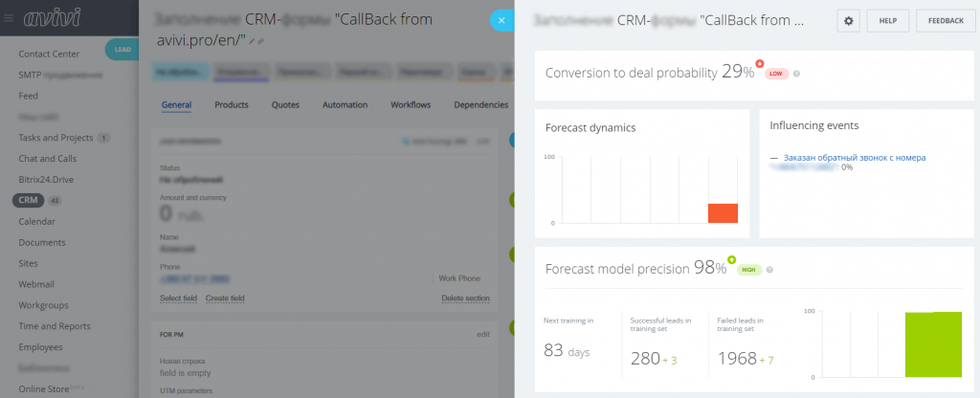Click the green plus icon above 98%
This screenshot has width=980, height=398.
click(732, 259)
